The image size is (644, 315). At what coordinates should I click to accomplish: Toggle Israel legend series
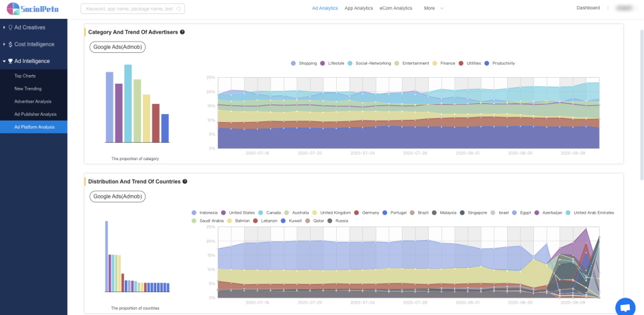(x=499, y=212)
